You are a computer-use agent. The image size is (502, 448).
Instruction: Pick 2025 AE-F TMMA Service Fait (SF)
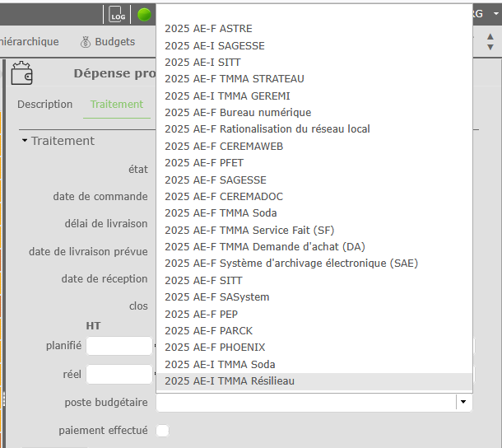[x=314, y=230]
